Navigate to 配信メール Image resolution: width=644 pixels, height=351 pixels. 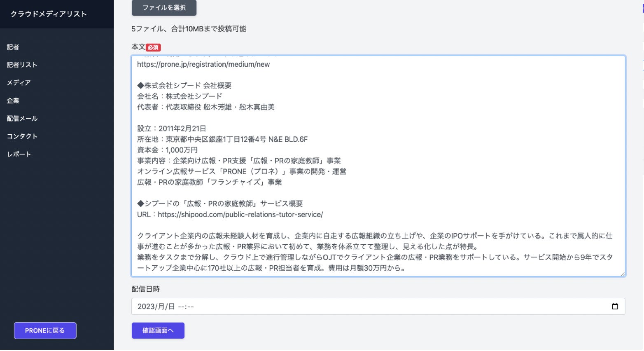pos(22,118)
